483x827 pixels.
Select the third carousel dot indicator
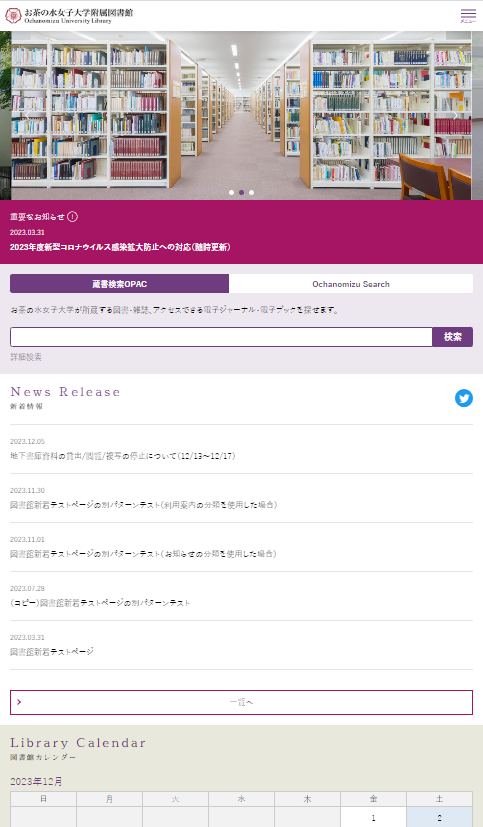tap(252, 193)
